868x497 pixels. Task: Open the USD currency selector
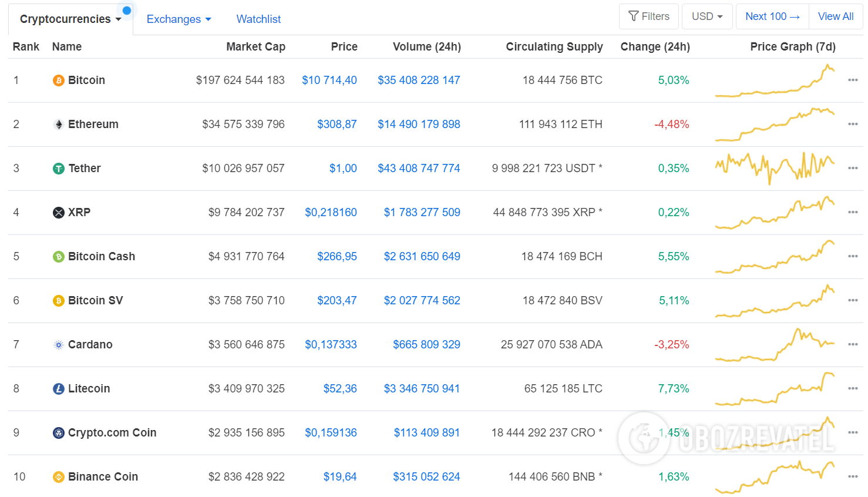click(x=707, y=16)
